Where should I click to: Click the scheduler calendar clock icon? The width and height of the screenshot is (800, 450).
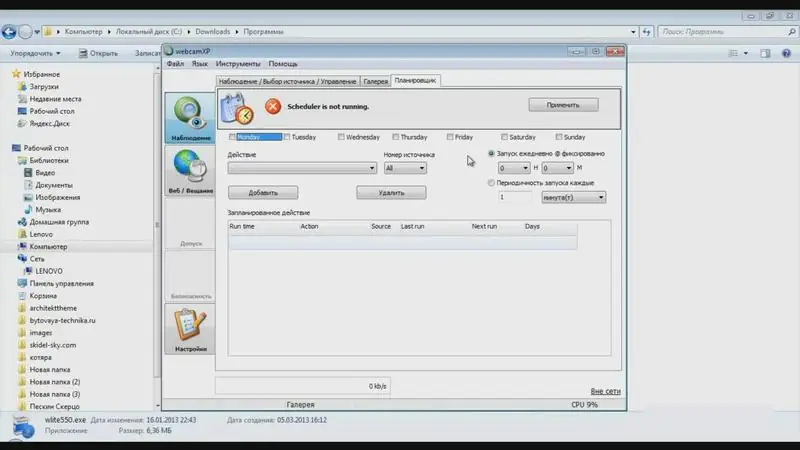tap(237, 108)
